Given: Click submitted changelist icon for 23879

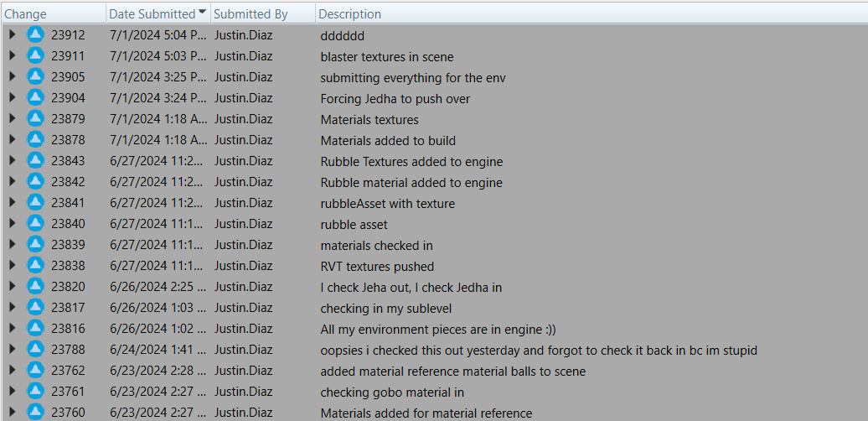Looking at the screenshot, I should click(x=35, y=119).
